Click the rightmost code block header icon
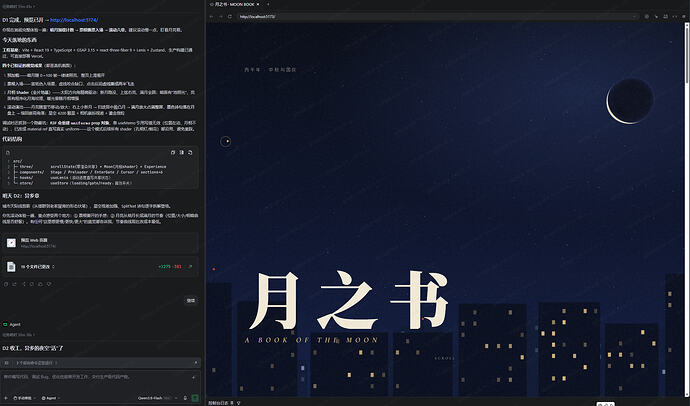The height and width of the screenshot is (406, 690). click(x=190, y=153)
